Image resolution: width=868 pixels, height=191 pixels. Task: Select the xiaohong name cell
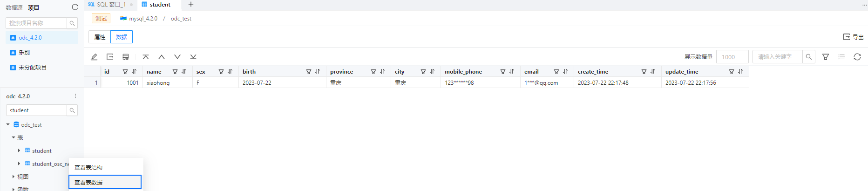click(x=168, y=82)
